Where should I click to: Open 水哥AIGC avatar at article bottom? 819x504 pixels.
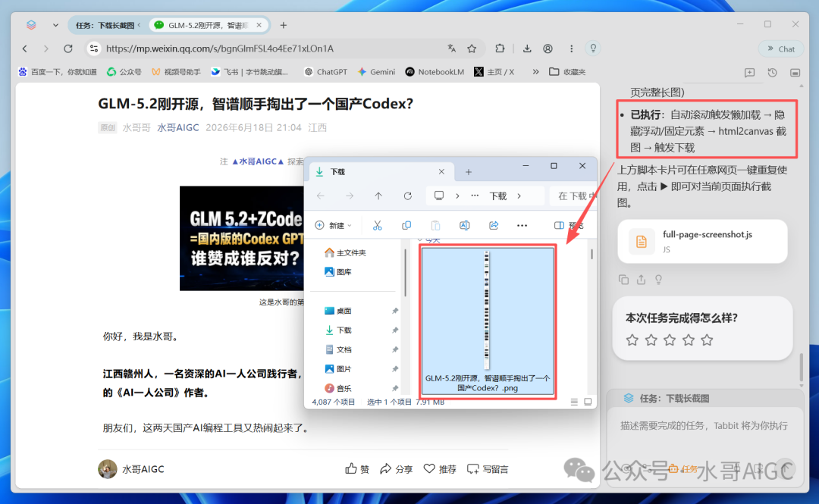coord(108,469)
